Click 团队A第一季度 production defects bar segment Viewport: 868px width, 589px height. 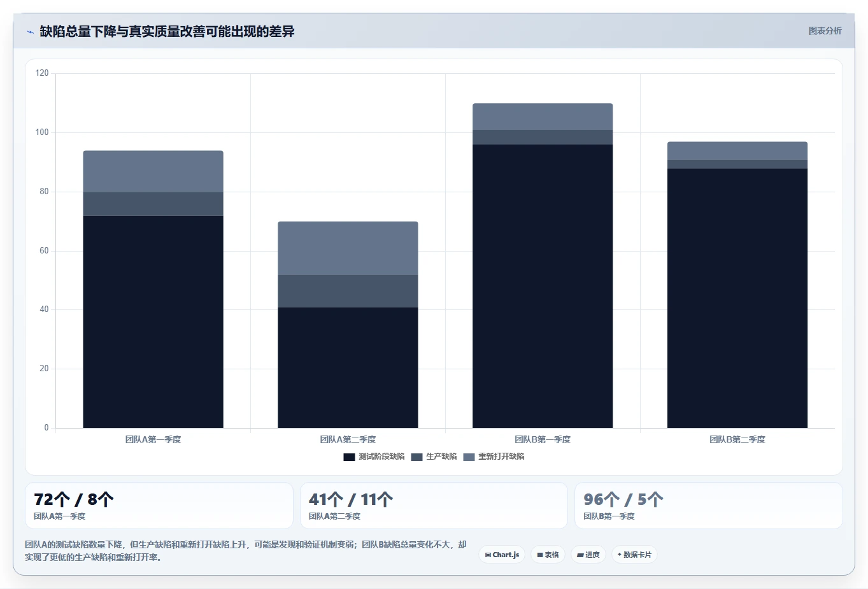tap(153, 204)
